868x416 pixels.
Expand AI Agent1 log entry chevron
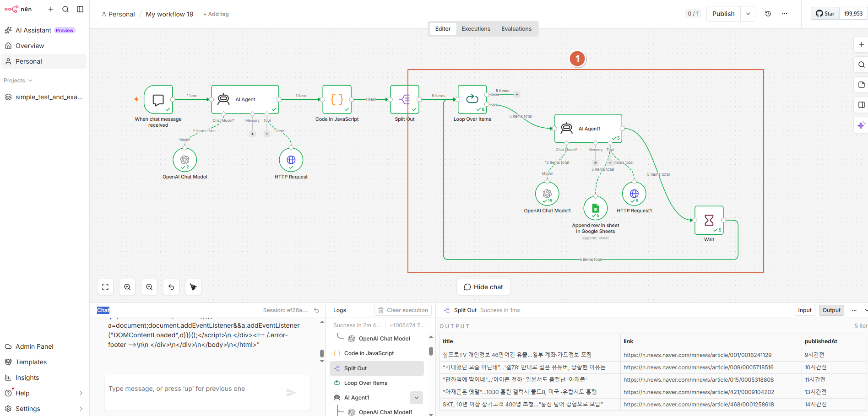(417, 398)
